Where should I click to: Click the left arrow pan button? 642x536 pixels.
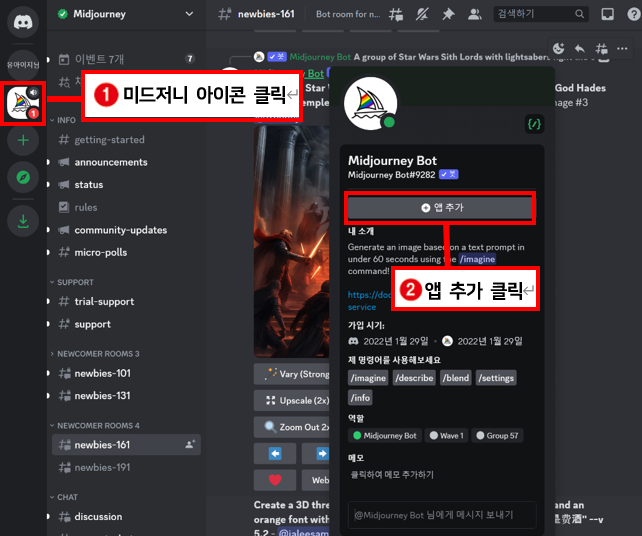(x=275, y=453)
